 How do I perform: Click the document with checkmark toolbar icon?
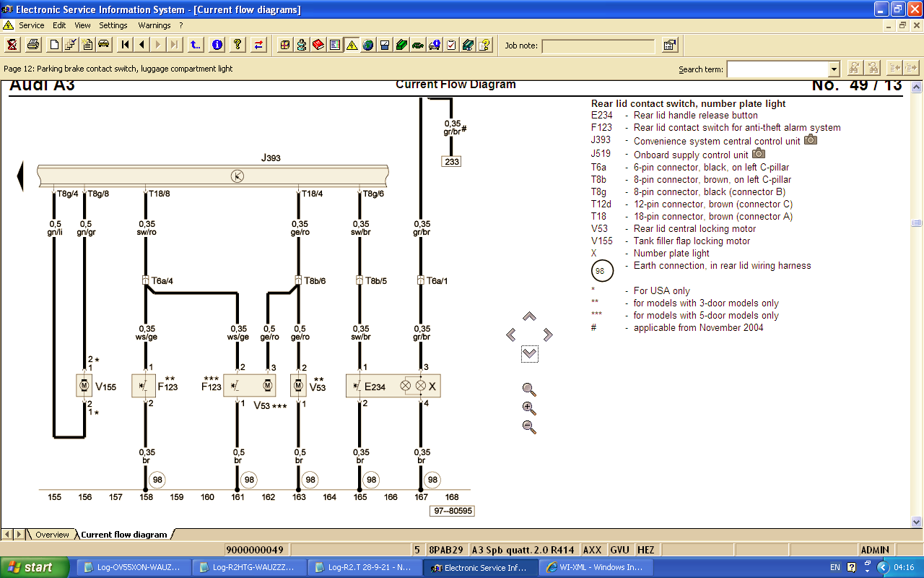point(71,45)
